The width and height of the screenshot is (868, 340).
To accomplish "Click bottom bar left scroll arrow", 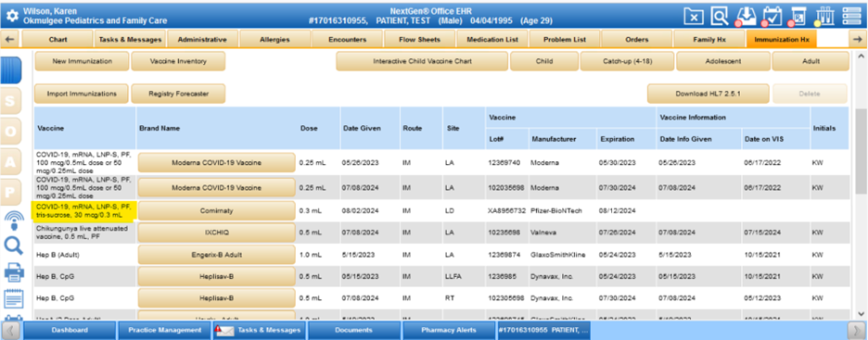I will click(11, 331).
